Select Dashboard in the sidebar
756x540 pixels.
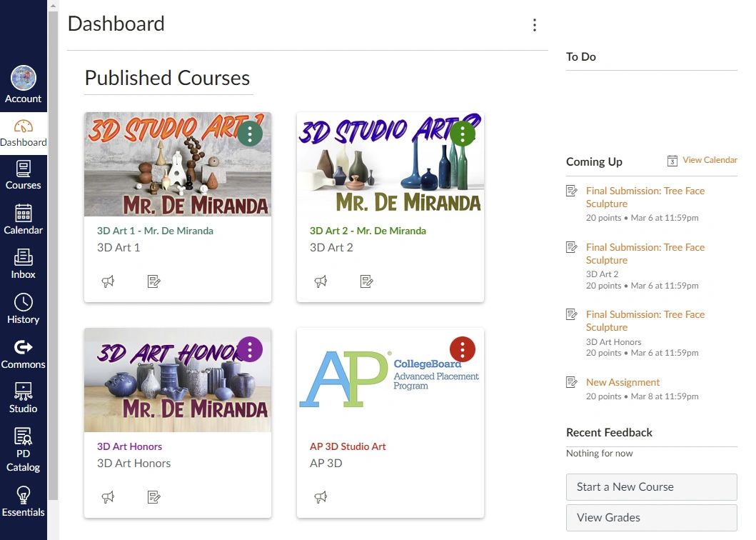[x=23, y=133]
